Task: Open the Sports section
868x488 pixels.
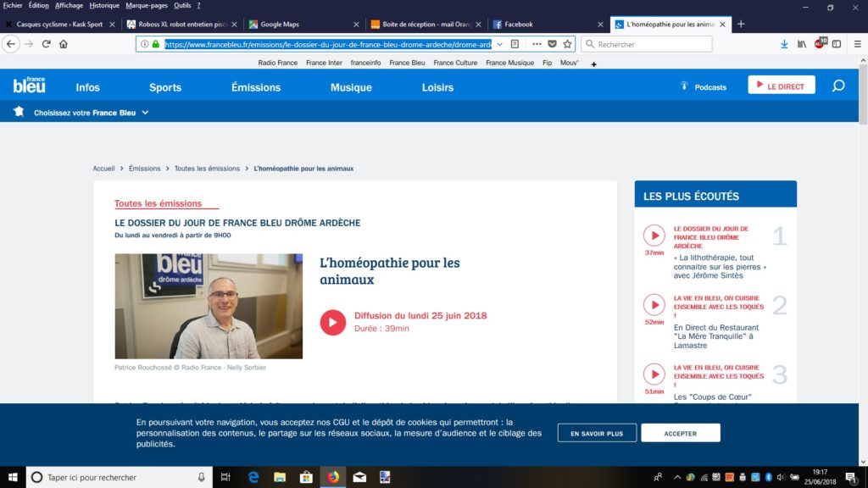Action: [x=165, y=87]
